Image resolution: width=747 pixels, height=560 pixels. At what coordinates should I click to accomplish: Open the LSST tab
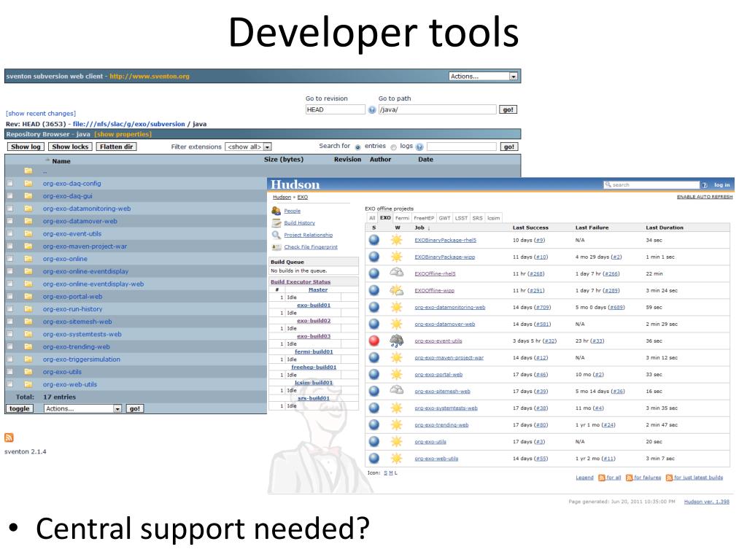tap(461, 218)
